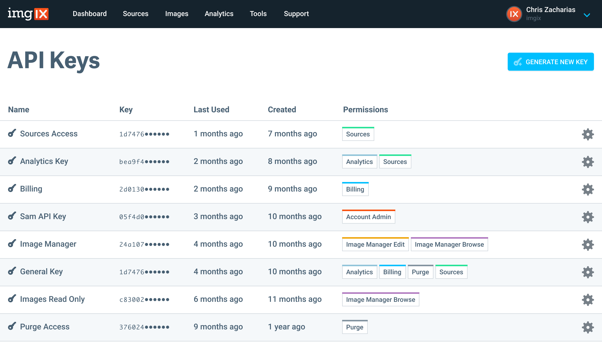
Task: Select the Analytics navigation tab
Action: click(219, 14)
